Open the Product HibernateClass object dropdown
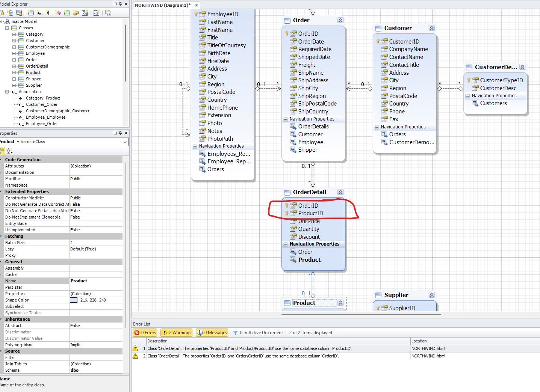The width and height of the screenshot is (540, 392). [125, 142]
